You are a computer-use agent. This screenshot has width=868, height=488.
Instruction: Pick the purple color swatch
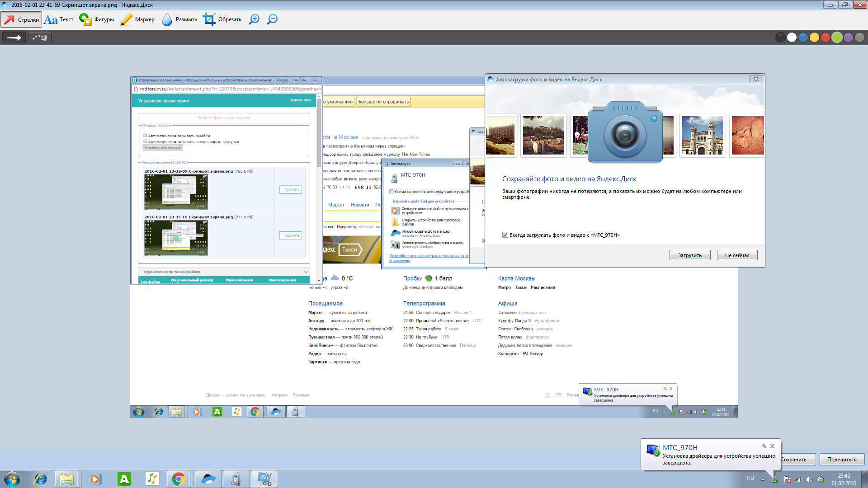pos(848,38)
